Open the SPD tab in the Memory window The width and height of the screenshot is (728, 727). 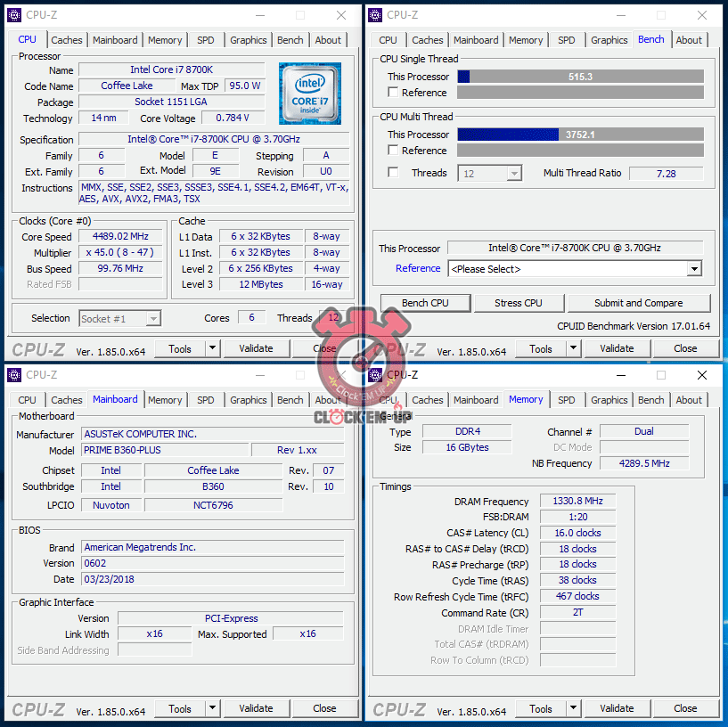tap(566, 400)
